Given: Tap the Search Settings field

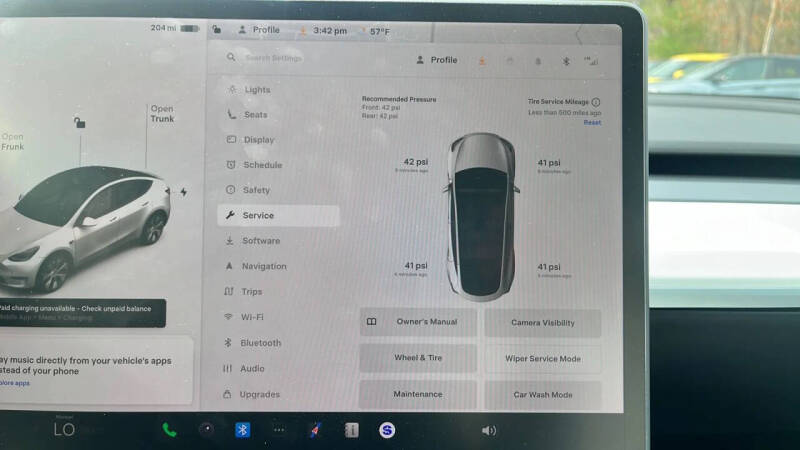Looking at the screenshot, I should click(273, 58).
